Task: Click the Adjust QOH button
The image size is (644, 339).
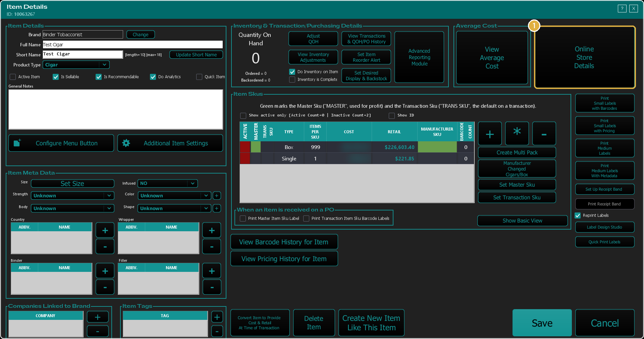Action: click(313, 39)
